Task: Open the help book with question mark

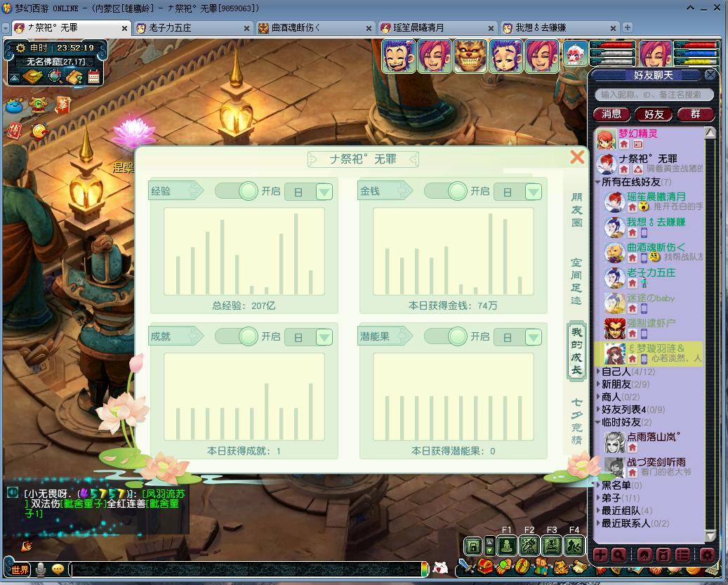Action: click(x=74, y=77)
